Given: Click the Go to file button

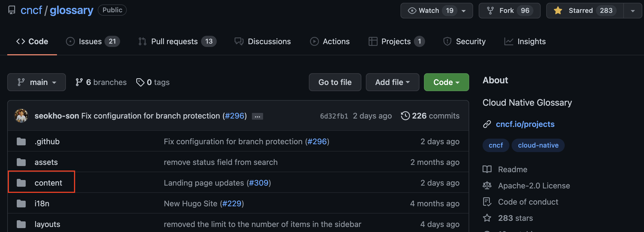Looking at the screenshot, I should click(335, 82).
